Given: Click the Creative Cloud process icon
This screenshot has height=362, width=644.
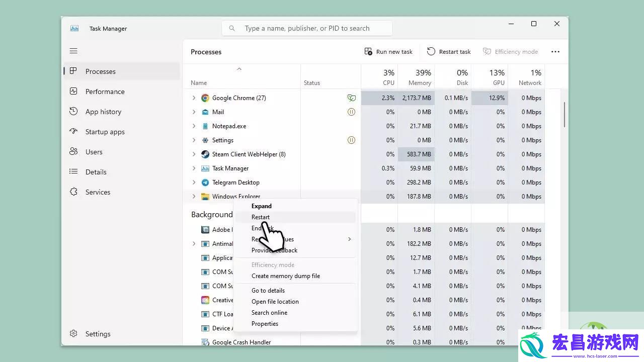Looking at the screenshot, I should pyautogui.click(x=205, y=300).
